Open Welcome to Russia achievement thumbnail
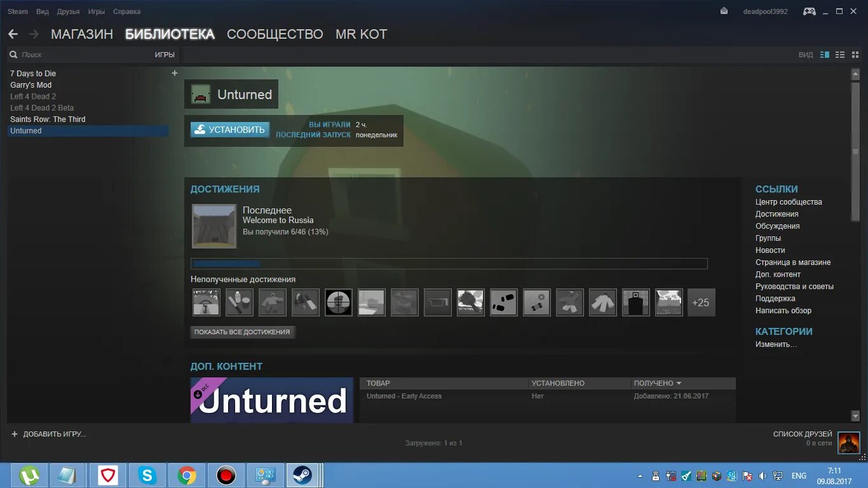 click(214, 226)
